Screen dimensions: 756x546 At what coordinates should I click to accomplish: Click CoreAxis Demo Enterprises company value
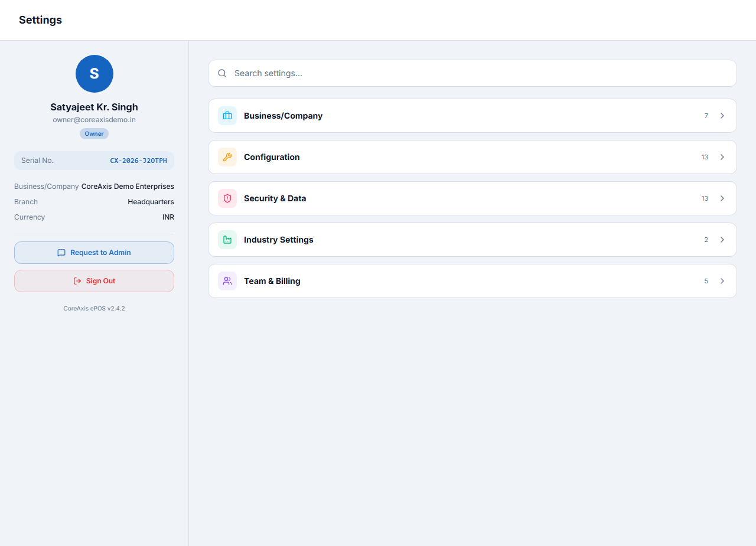point(128,187)
